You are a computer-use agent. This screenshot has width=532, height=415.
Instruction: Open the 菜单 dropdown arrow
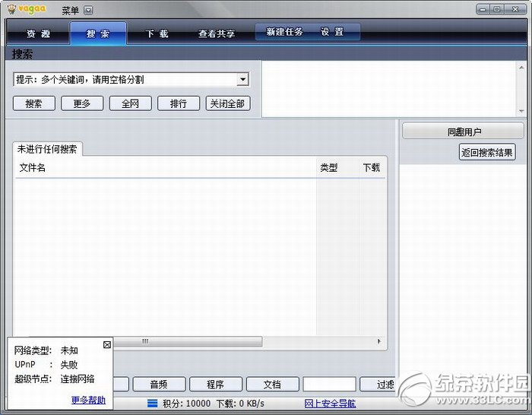click(88, 11)
